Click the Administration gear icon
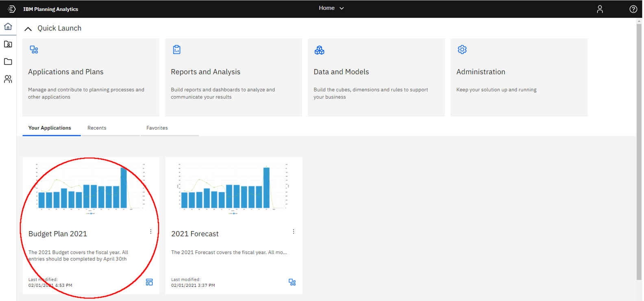 (462, 50)
